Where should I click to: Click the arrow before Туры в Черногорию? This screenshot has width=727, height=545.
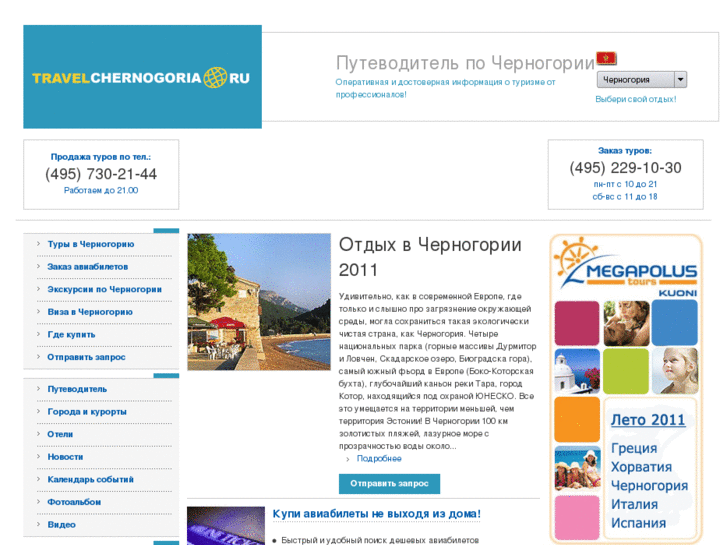tap(38, 244)
